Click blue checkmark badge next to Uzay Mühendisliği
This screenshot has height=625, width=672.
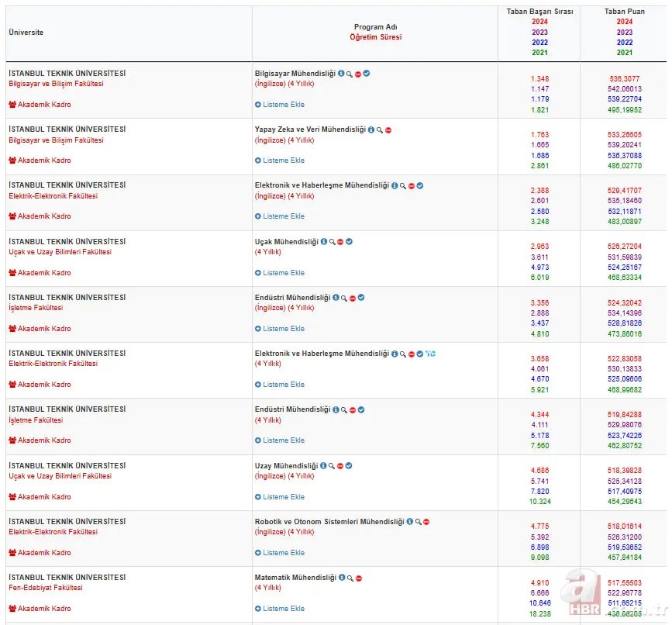(x=349, y=466)
